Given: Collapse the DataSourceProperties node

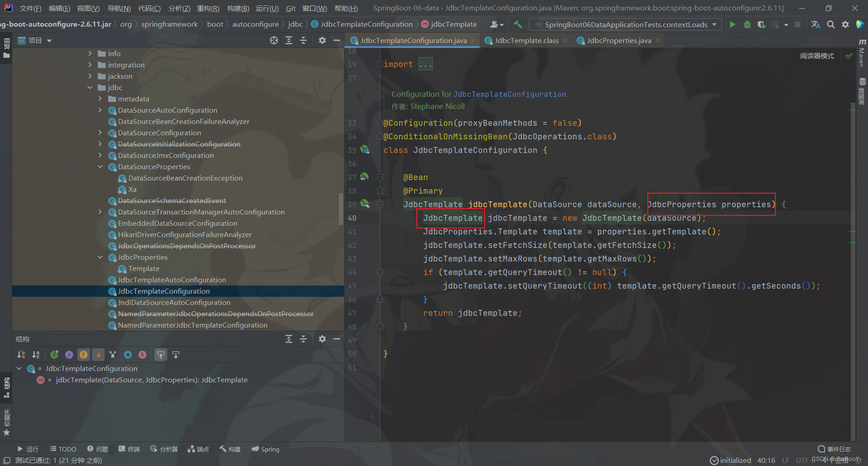Looking at the screenshot, I should point(100,166).
